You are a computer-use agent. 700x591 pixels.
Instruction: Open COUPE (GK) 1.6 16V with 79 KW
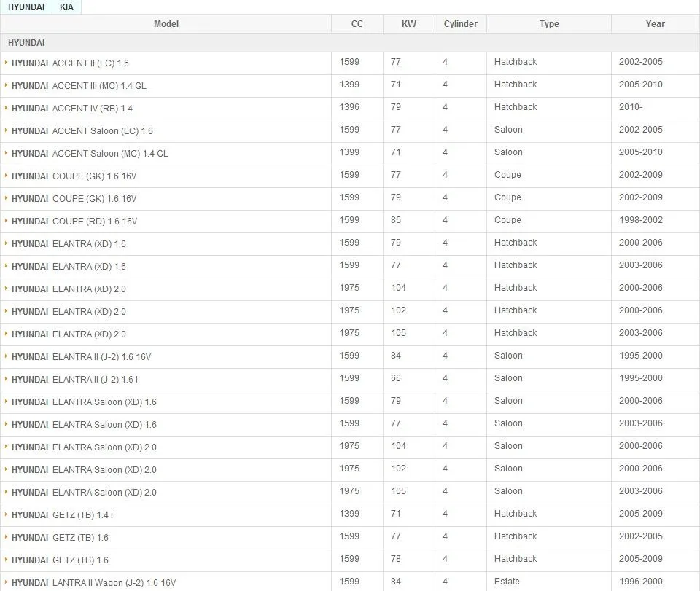point(74,199)
